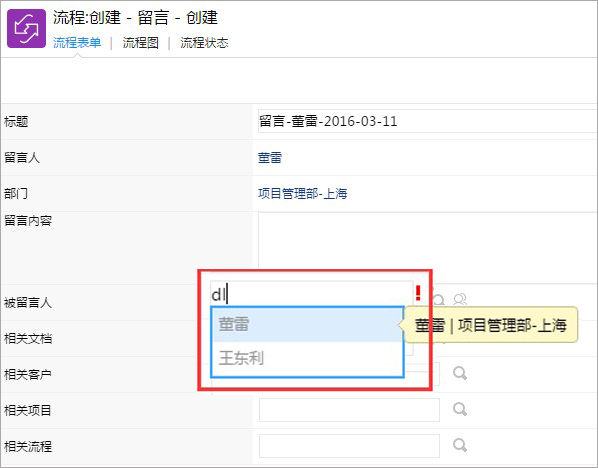Open the 相关流程 search magnifier

point(460,445)
